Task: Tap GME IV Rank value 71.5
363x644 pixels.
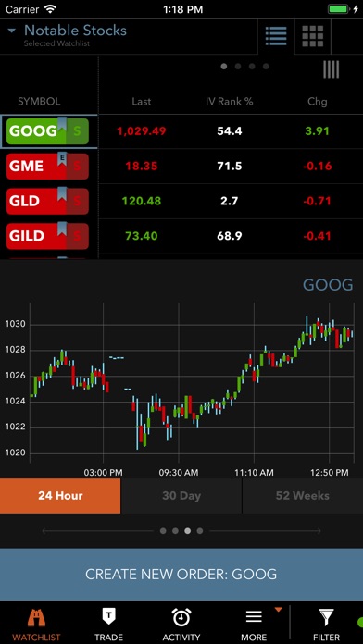Action: click(230, 167)
